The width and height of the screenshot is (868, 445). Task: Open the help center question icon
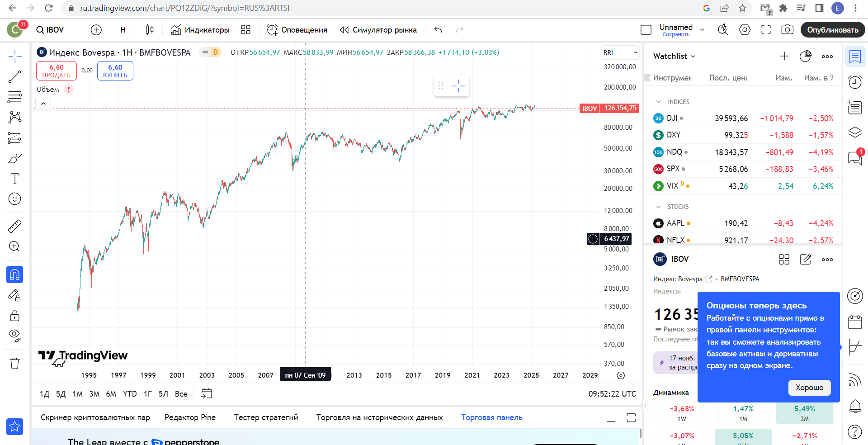tap(855, 432)
